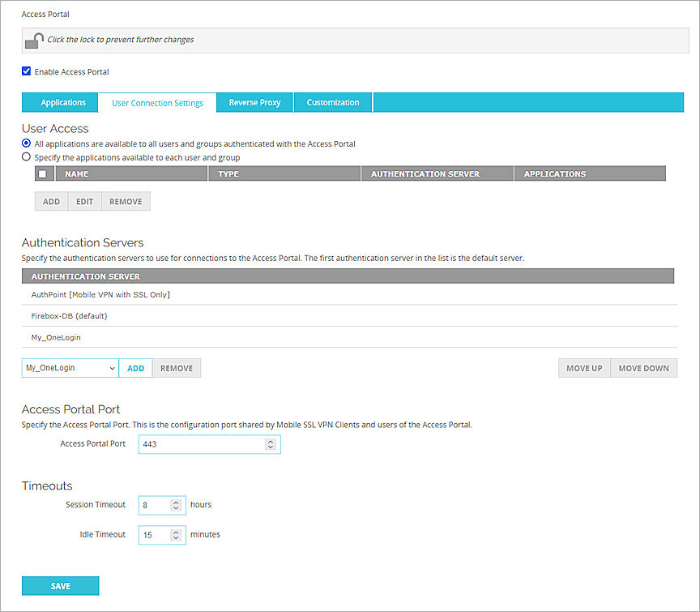Click REMOVE under the User Access table
Image resolution: width=700 pixels, height=612 pixels.
coord(125,201)
